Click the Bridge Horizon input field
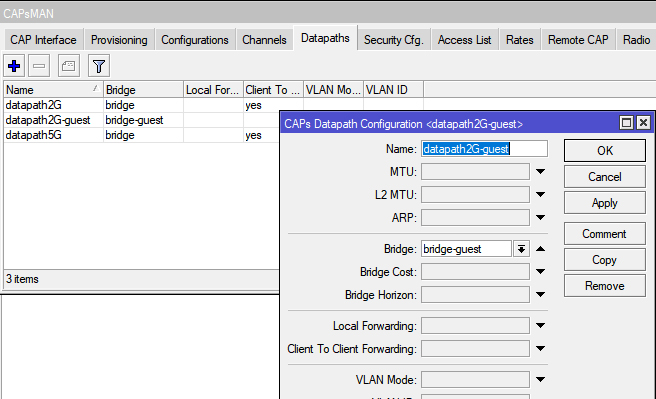Image resolution: width=656 pixels, height=399 pixels. pyautogui.click(x=475, y=295)
